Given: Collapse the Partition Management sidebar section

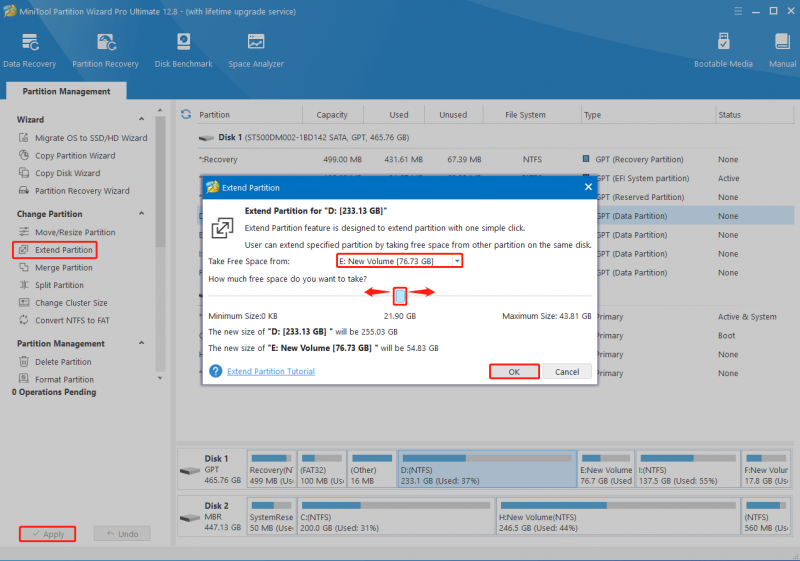Looking at the screenshot, I should click(x=142, y=343).
